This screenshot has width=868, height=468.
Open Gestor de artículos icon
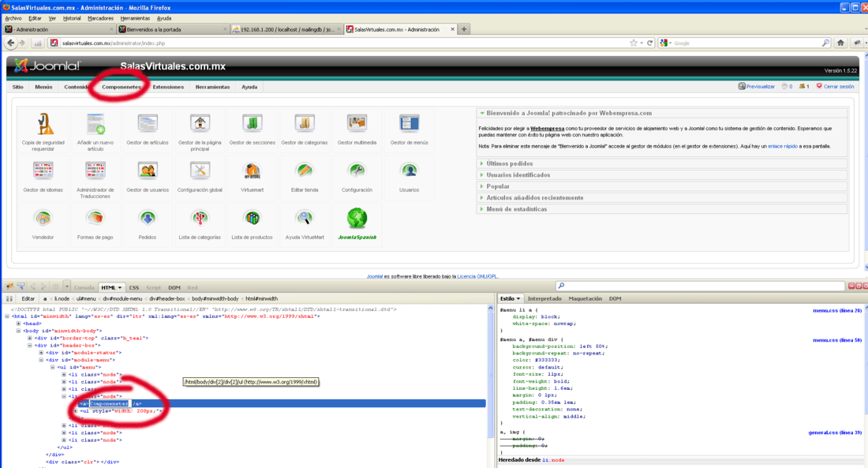tap(148, 124)
